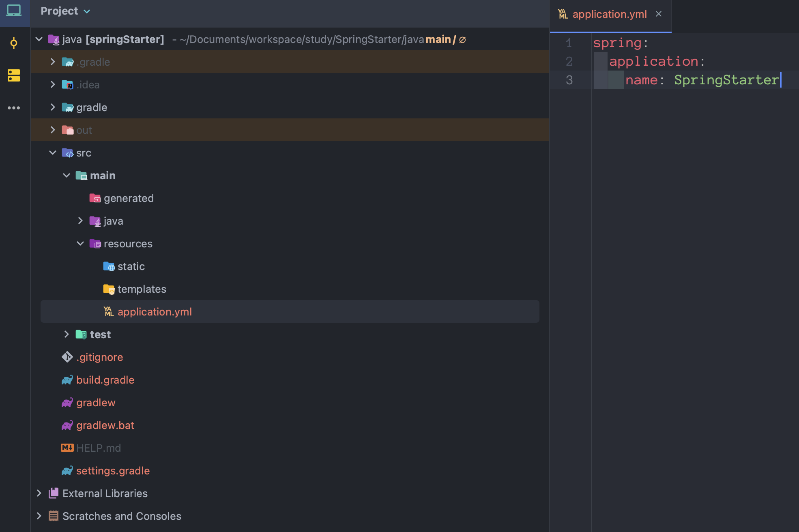Select the application.yml editor tab
Screen dimensions: 799x532
tap(609, 15)
